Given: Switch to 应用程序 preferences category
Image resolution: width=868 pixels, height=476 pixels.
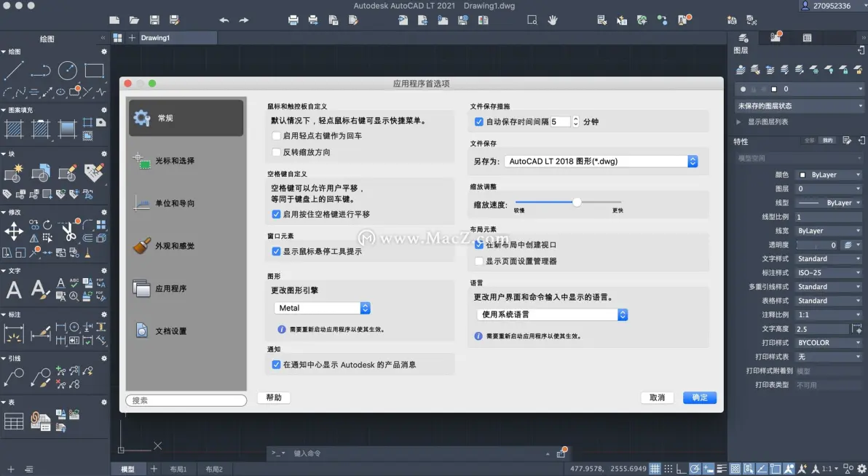Looking at the screenshot, I should pos(186,288).
